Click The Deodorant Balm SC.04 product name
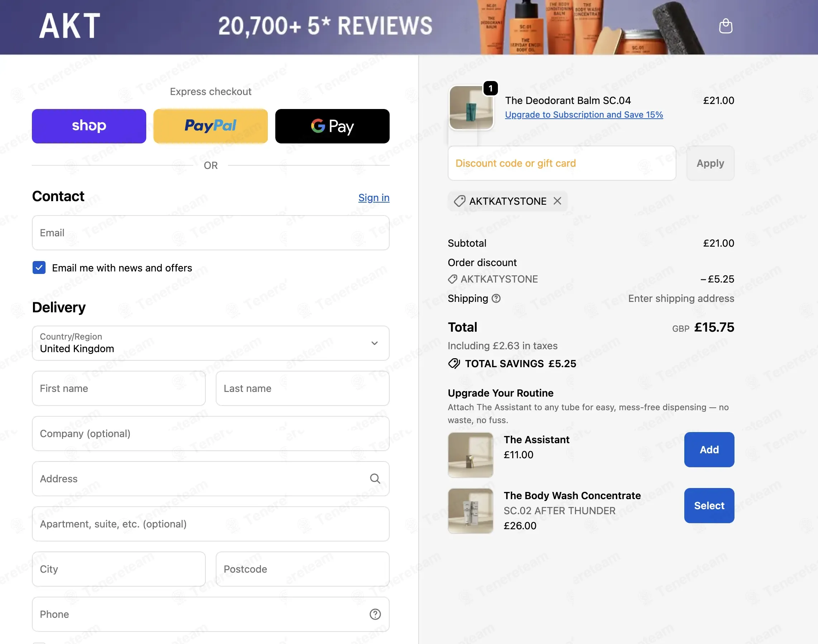Image resolution: width=818 pixels, height=644 pixels. 568,100
